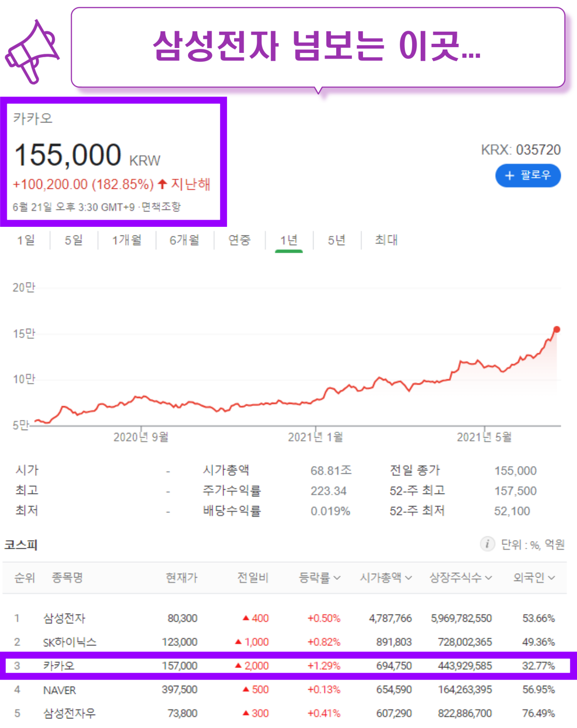Click the 현재가 column header
Viewport: 577px width, 728px height.
[x=182, y=578]
